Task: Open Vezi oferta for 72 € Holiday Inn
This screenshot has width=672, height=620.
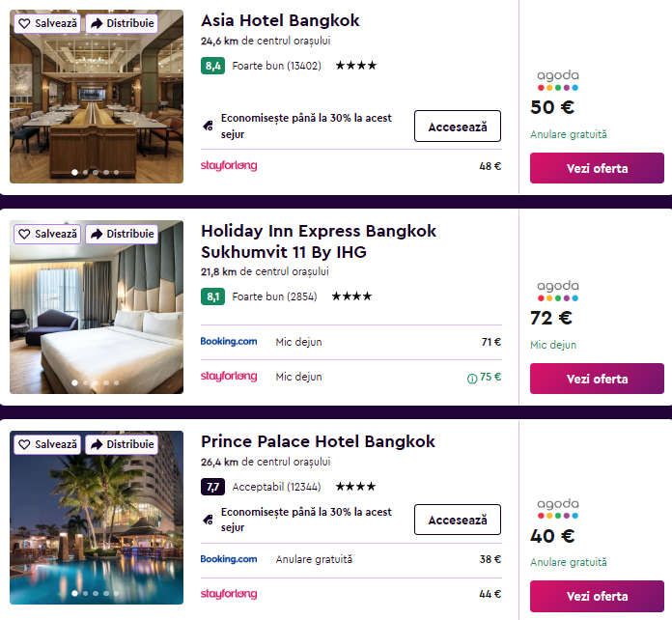Action: (597, 379)
